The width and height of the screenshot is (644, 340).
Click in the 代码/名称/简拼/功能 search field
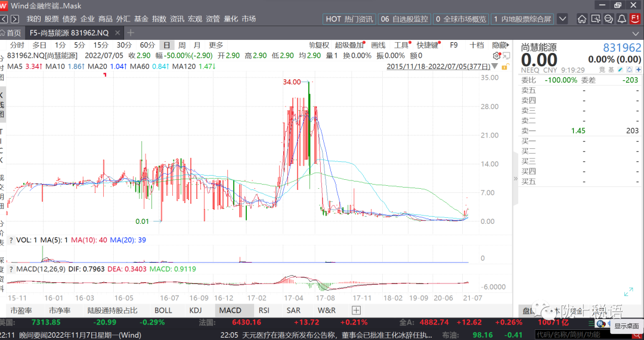pyautogui.click(x=583, y=335)
